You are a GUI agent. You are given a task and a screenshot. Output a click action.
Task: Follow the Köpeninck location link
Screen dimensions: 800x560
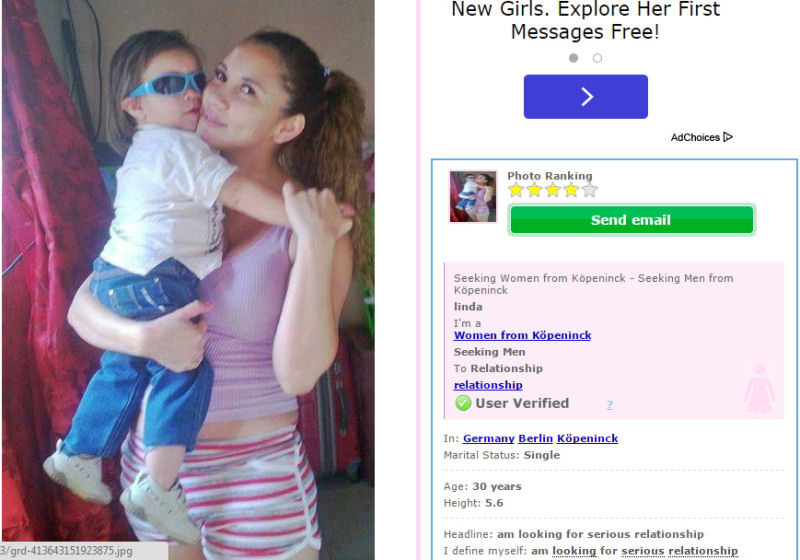587,439
